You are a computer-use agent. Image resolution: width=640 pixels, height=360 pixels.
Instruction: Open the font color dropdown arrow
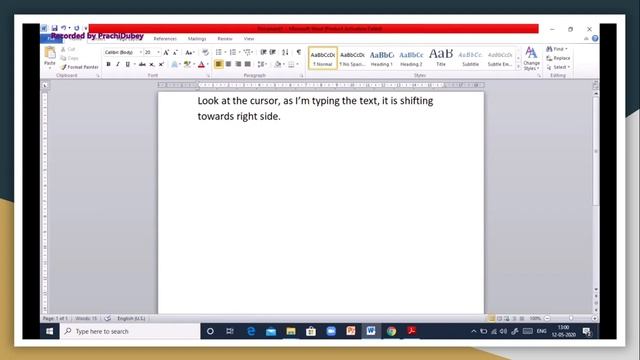[207, 64]
